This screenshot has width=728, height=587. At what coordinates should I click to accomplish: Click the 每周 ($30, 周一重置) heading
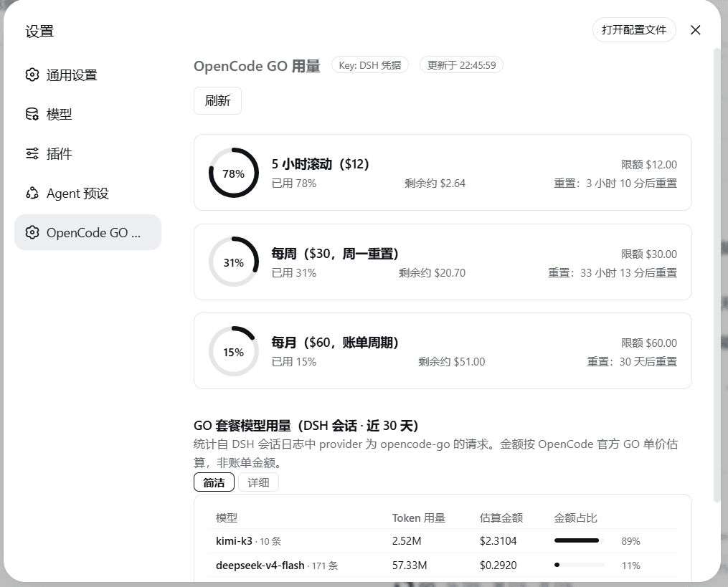(335, 254)
